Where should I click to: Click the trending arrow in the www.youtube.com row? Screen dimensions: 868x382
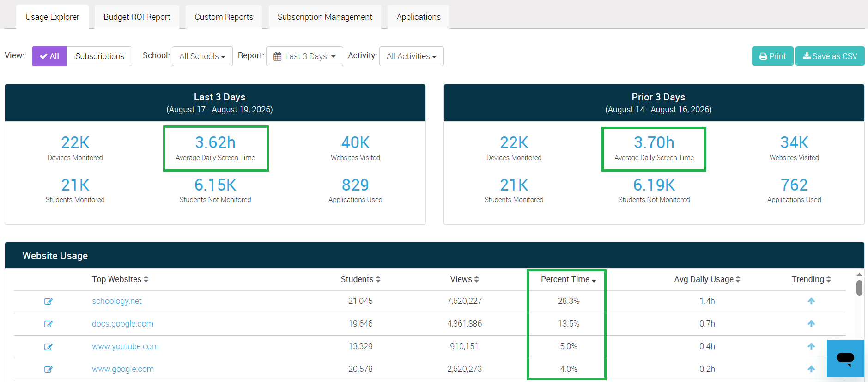811,346
